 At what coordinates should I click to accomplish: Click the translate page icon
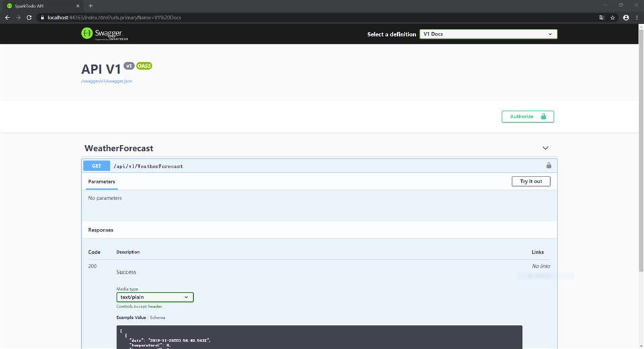[x=602, y=17]
